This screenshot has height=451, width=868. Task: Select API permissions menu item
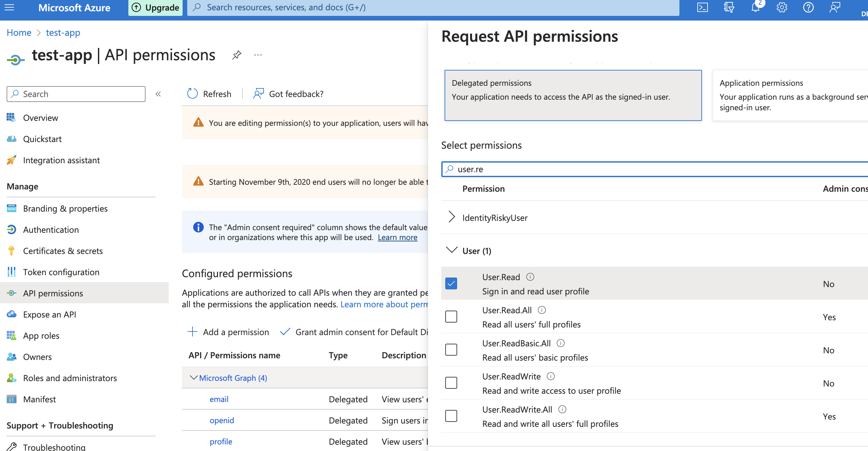[x=84, y=293]
